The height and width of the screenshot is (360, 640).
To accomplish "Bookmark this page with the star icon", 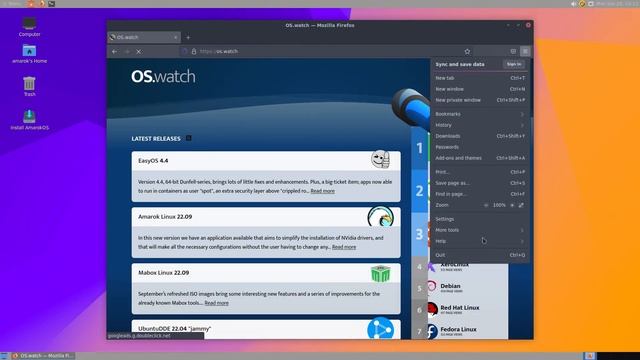I will [x=467, y=51].
